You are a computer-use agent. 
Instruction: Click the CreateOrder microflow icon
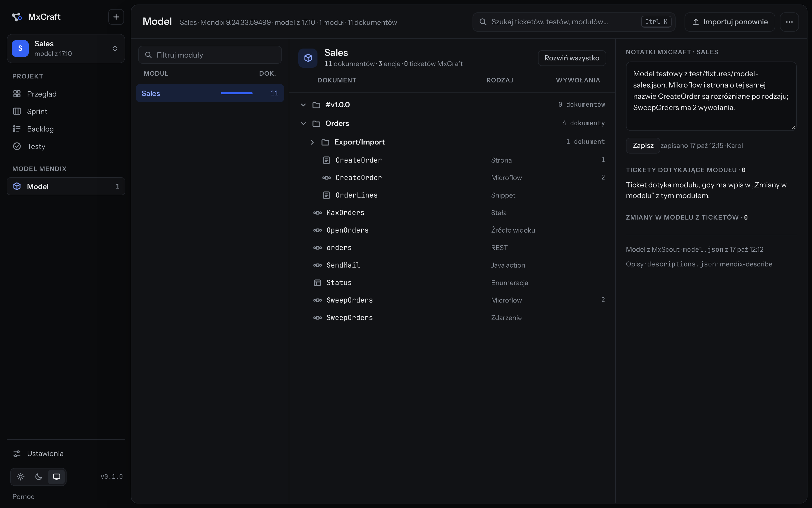[326, 178]
